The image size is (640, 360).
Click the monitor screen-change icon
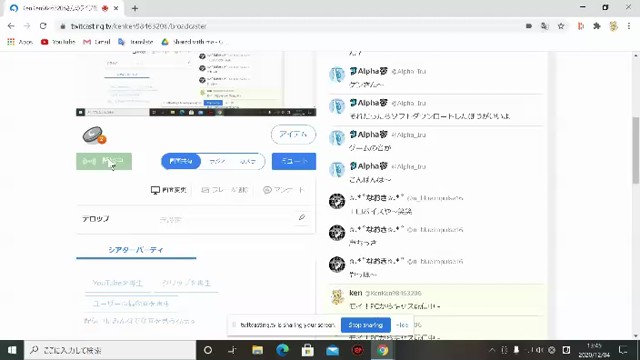tap(155, 190)
